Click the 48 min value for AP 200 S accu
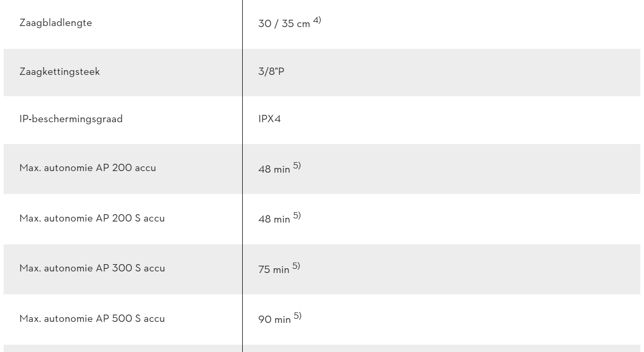The height and width of the screenshot is (352, 644). pos(274,220)
